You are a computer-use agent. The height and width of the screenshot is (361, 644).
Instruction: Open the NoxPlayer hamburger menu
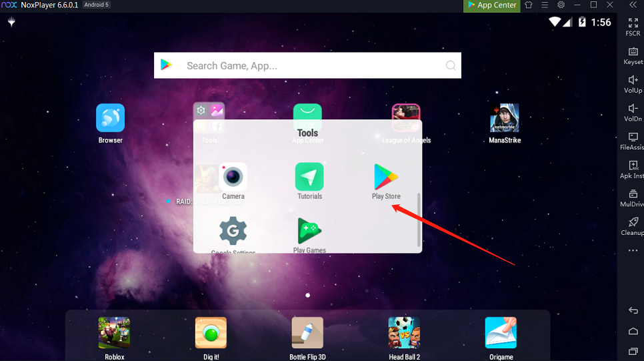click(x=545, y=5)
